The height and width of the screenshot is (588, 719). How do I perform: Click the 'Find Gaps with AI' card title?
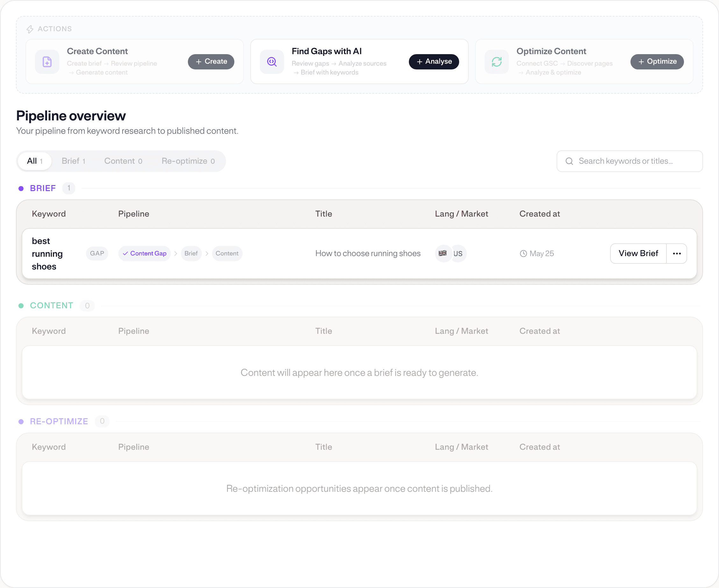point(327,52)
